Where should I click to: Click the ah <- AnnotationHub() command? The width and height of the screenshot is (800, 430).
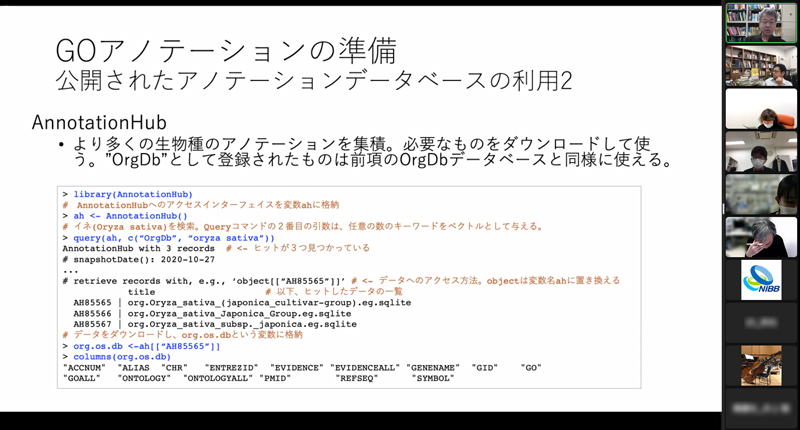130,216
